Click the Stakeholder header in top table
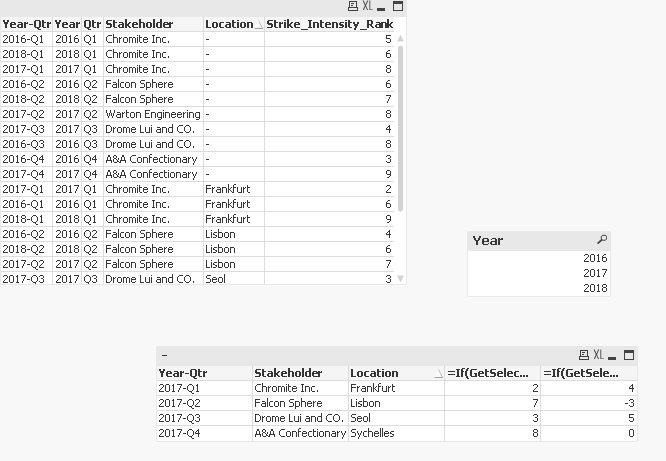The height and width of the screenshot is (461, 666). pos(152,24)
